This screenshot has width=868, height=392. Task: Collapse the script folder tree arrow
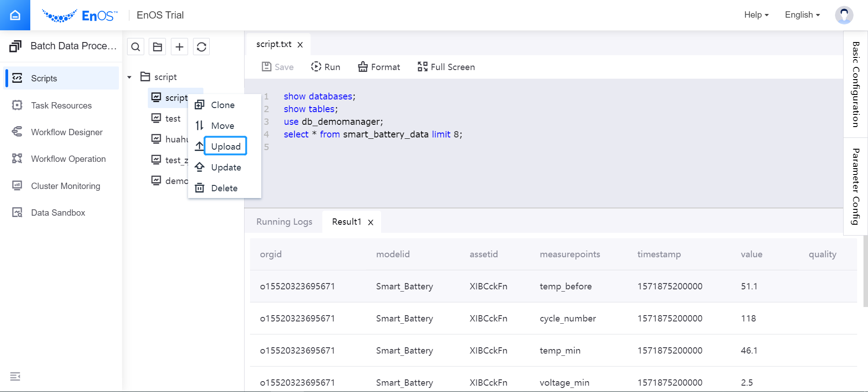pos(129,77)
